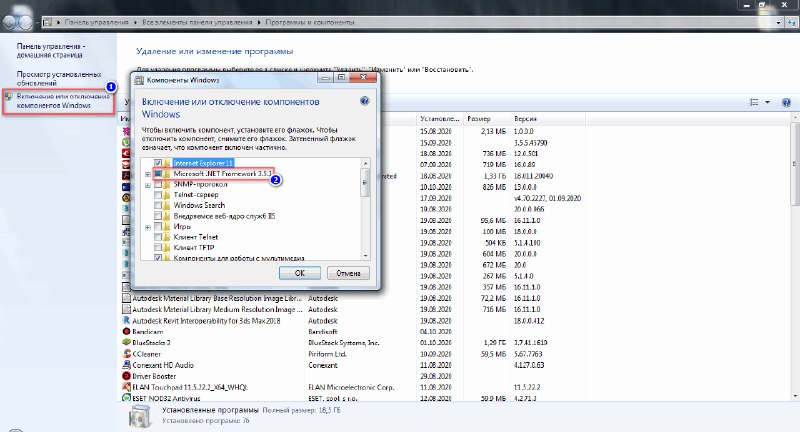Click the installed programs icon in details pane
The width and height of the screenshot is (800, 432).
tap(139, 416)
